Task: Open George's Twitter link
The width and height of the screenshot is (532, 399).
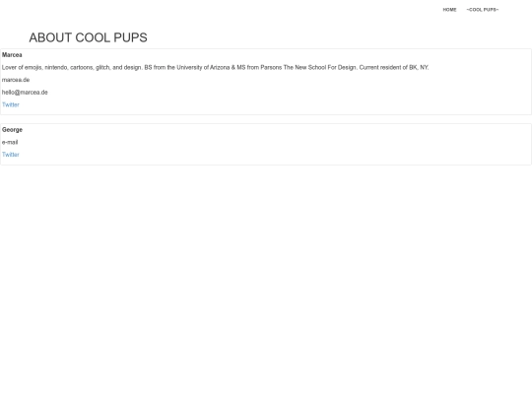Action: click(x=11, y=155)
